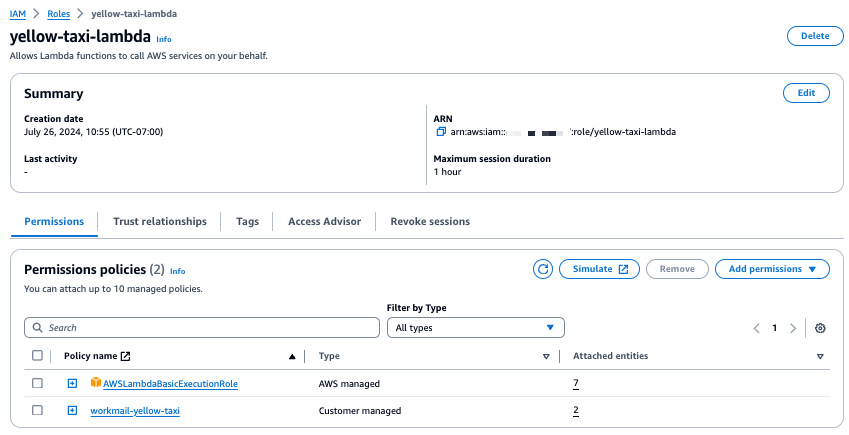Click the Customer managed type cell
The height and width of the screenshot is (435, 849).
360,411
